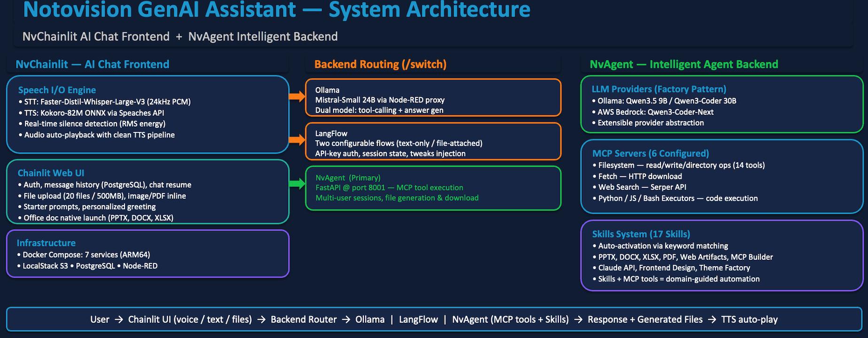
Task: Click the orange arrow pointing to LangFlow box
Action: (x=297, y=139)
